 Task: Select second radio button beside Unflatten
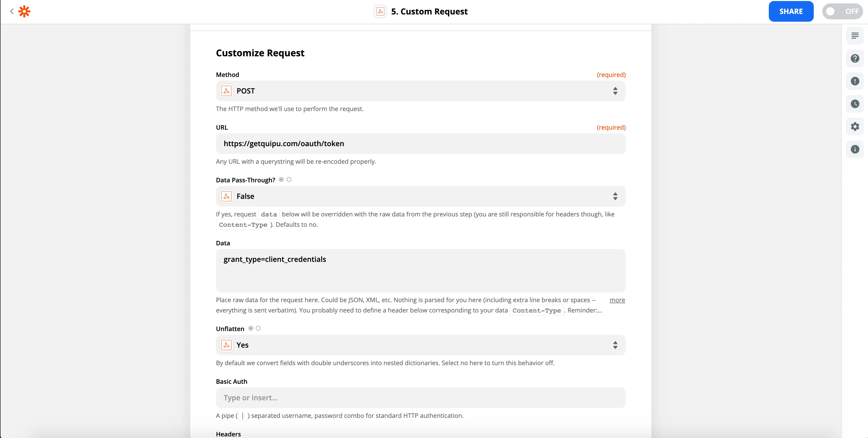click(x=258, y=328)
